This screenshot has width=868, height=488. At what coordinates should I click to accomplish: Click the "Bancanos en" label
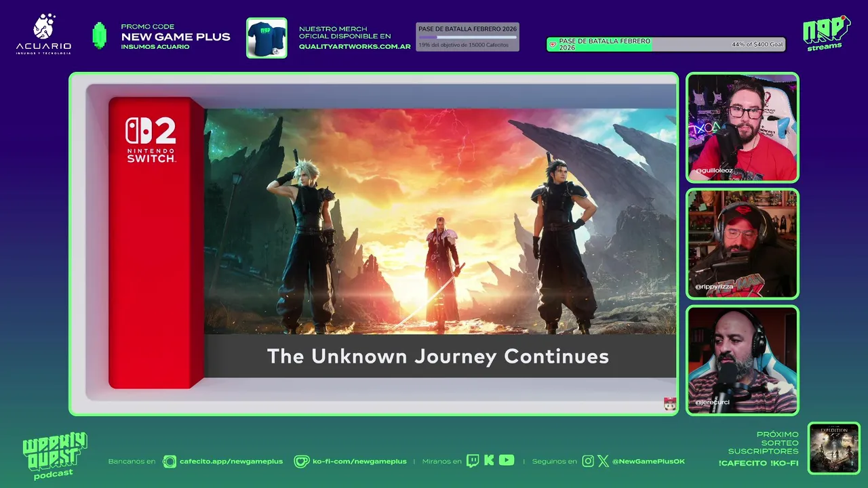132,462
